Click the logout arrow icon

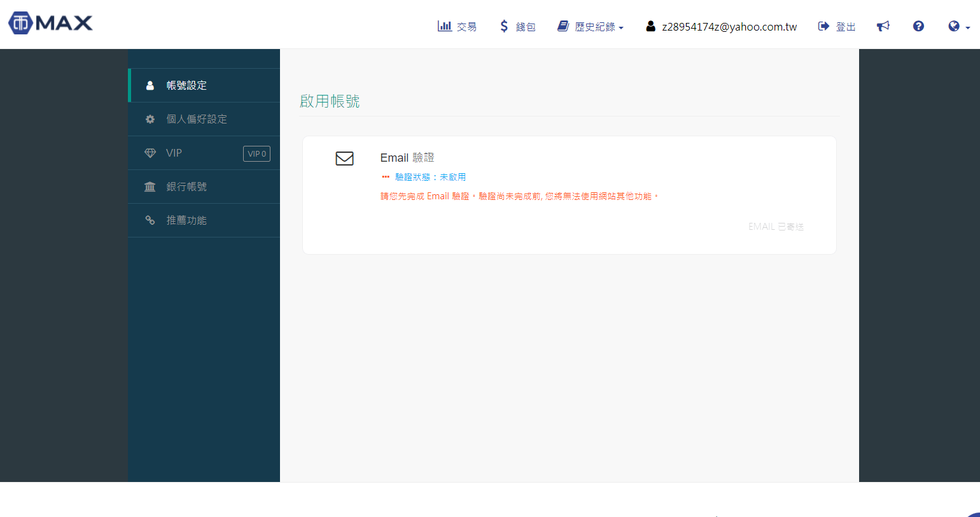823,26
